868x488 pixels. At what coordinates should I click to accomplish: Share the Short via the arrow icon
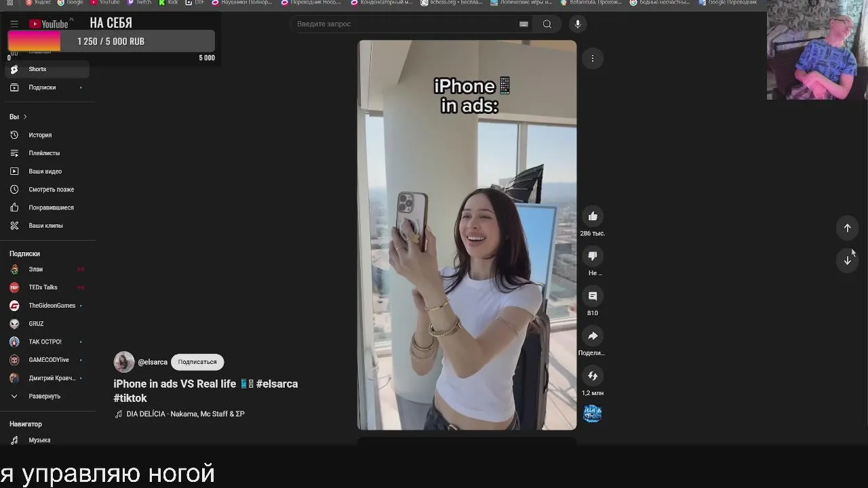[x=593, y=336]
